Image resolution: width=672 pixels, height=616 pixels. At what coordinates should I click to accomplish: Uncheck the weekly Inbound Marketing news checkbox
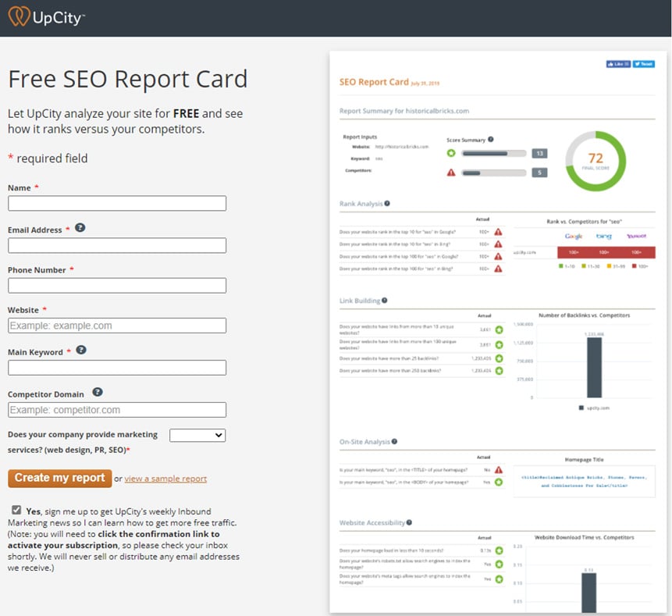click(16, 510)
